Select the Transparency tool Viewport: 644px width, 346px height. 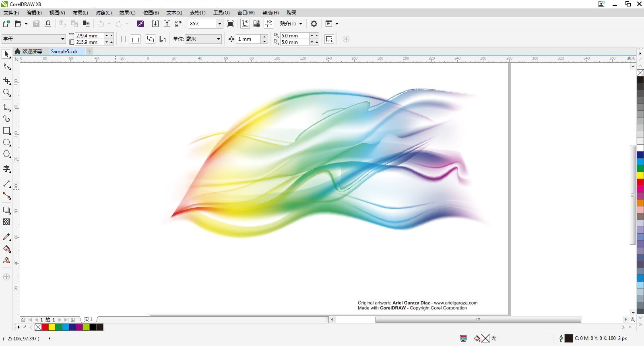pyautogui.click(x=7, y=222)
